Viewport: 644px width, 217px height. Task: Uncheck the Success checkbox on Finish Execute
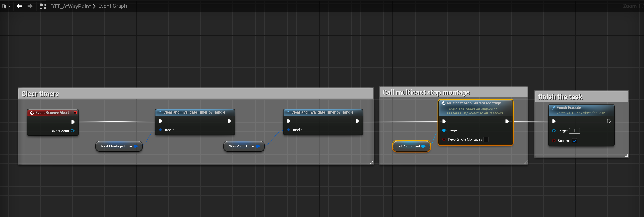(574, 141)
